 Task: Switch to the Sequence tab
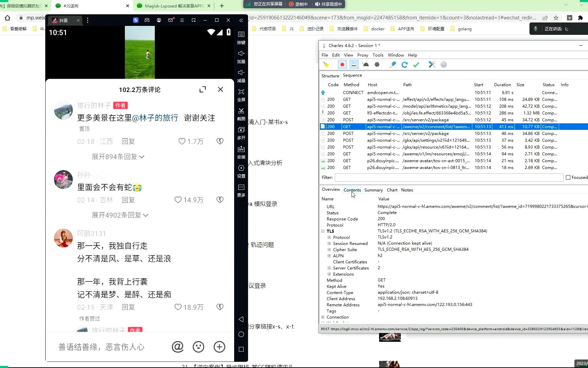point(353,75)
